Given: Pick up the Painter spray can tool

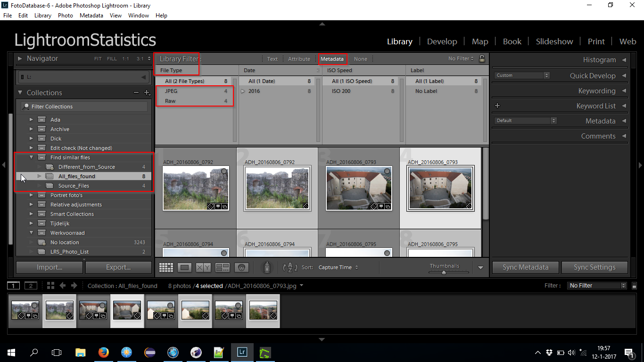Looking at the screenshot, I should (x=267, y=267).
